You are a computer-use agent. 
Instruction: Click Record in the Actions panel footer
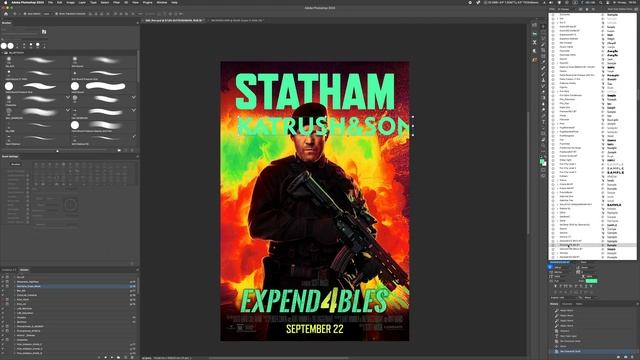point(106,357)
